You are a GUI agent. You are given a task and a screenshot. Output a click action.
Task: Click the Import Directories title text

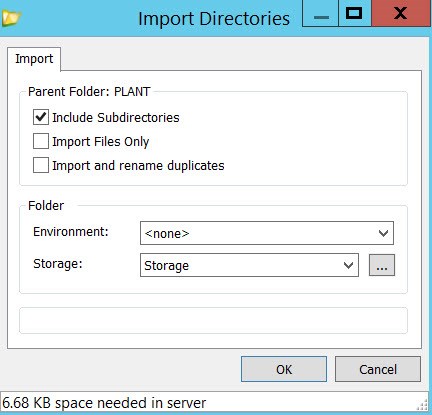pyautogui.click(x=214, y=19)
